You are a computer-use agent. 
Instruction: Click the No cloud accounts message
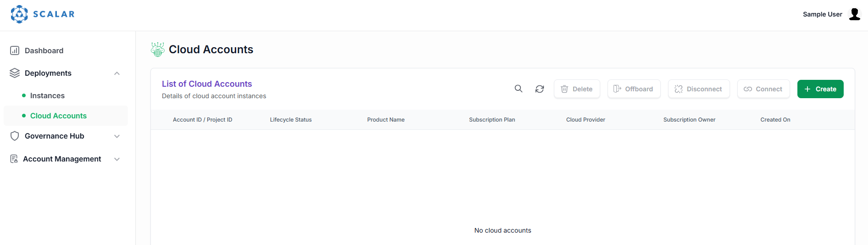(x=503, y=230)
